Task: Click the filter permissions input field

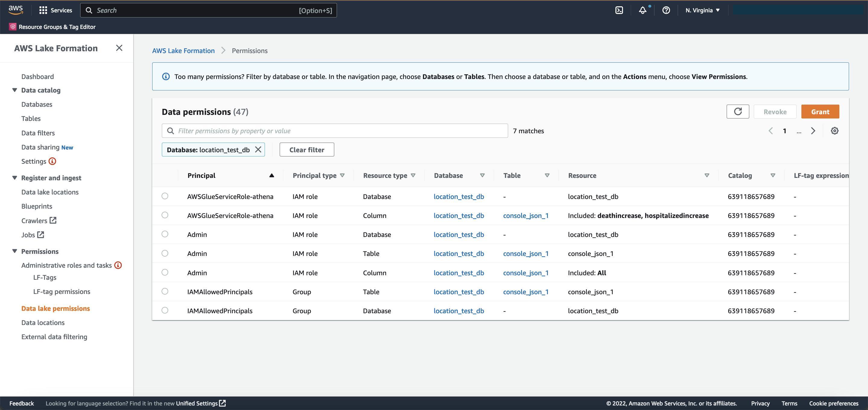Action: [x=335, y=131]
